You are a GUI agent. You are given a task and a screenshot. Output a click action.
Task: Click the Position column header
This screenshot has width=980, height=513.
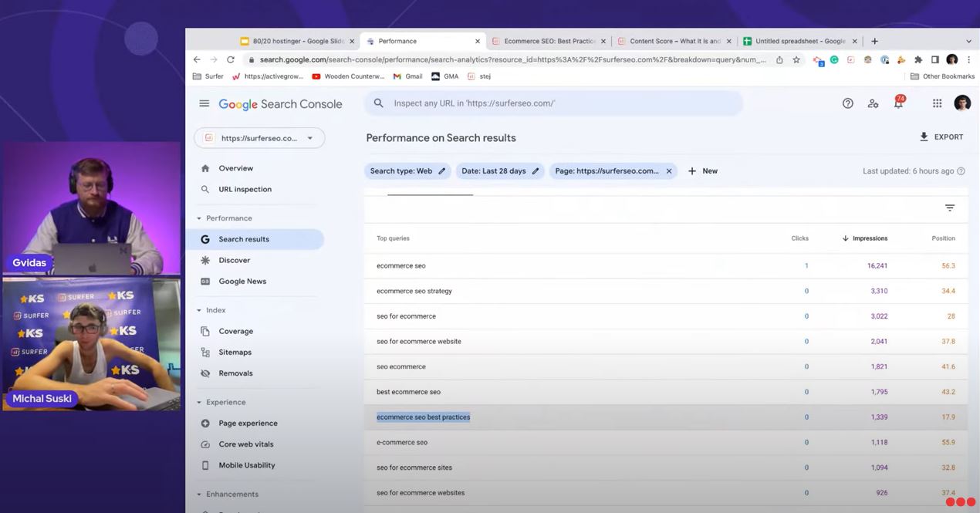pos(943,238)
